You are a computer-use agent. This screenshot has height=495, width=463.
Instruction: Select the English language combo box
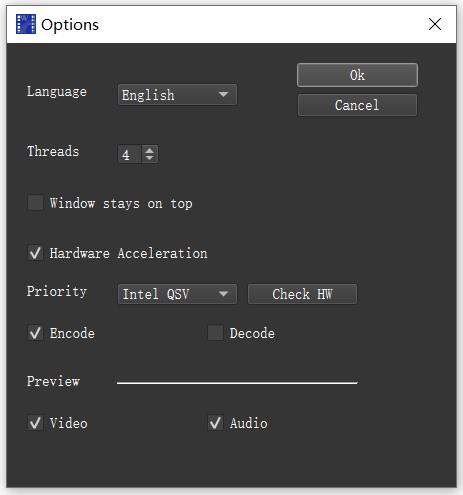click(x=177, y=95)
